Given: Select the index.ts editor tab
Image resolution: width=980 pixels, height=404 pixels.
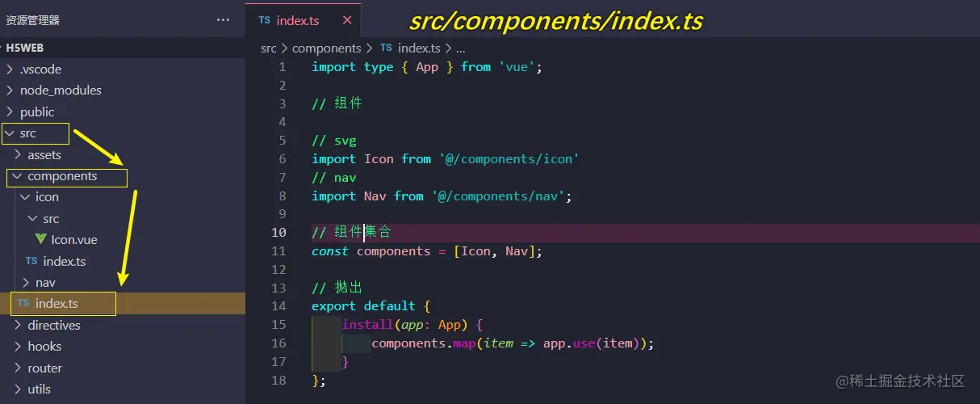Looking at the screenshot, I should click(304, 20).
